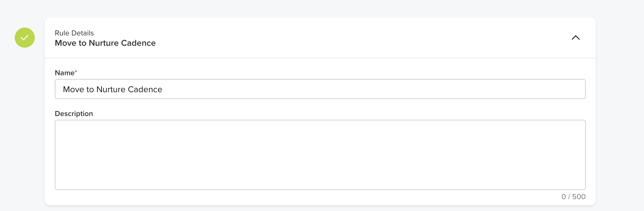Click the word 'to' inside Name input
Screen dimensions: 644x211
coord(90,89)
